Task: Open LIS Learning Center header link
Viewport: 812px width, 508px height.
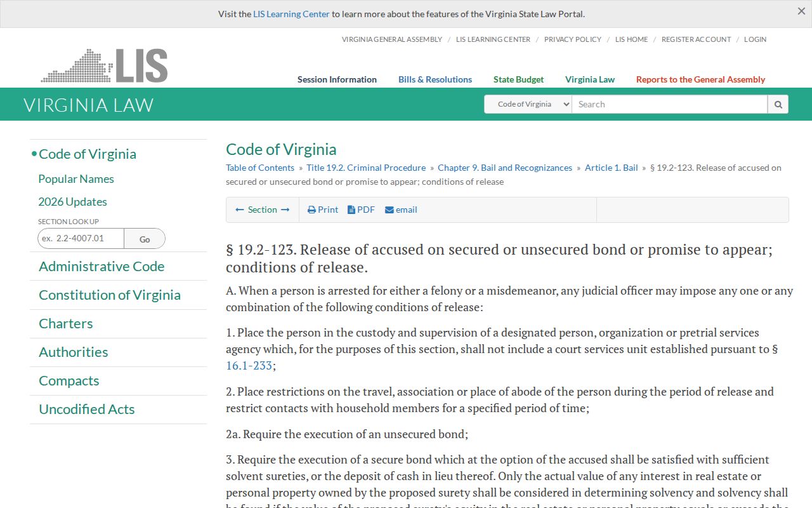Action: (493, 39)
